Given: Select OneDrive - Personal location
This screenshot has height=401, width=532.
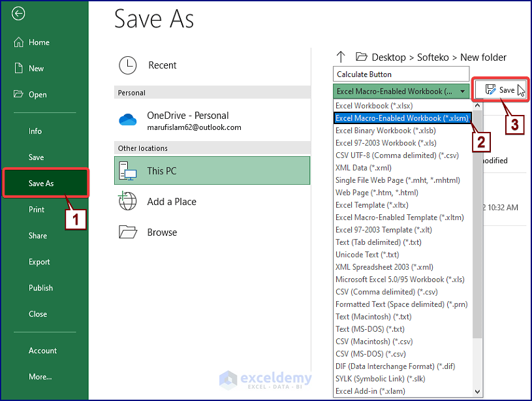Looking at the screenshot, I should tap(212, 121).
